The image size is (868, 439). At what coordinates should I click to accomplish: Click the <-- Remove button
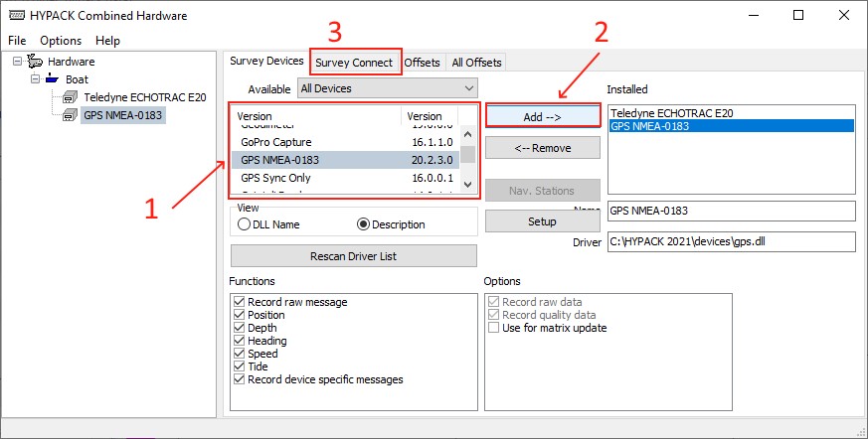tap(543, 148)
